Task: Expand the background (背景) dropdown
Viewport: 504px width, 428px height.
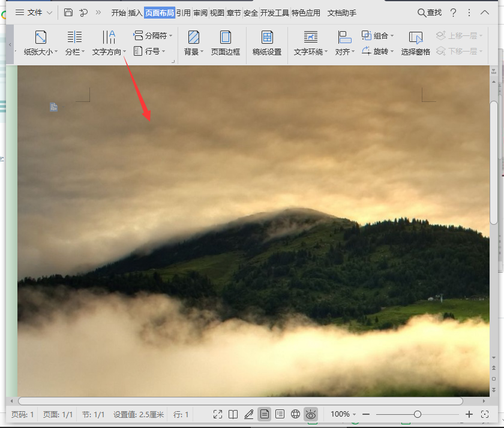Action: point(202,52)
